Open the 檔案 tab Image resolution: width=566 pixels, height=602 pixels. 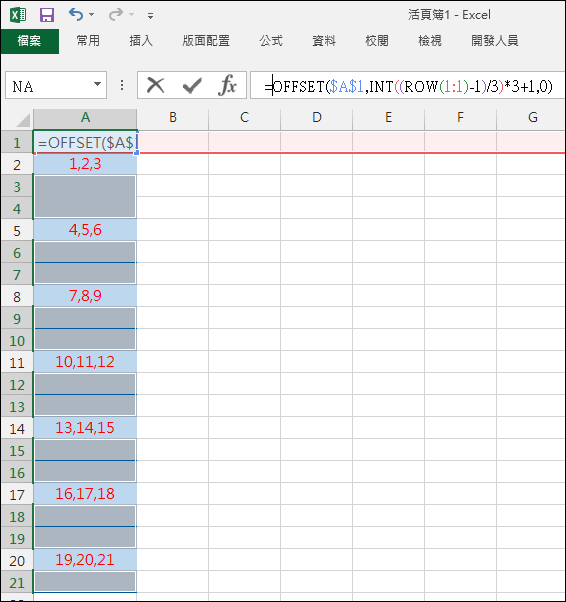pos(30,41)
